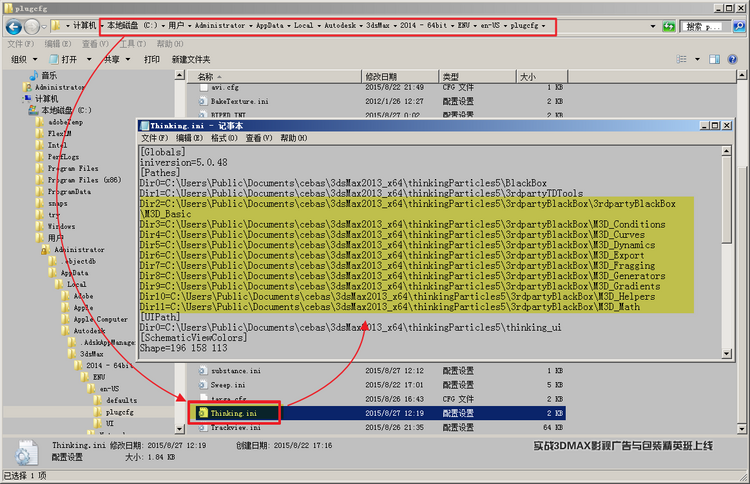This screenshot has height=484, width=750.
Task: Click the 打印 toolbar button
Action: coord(152,59)
